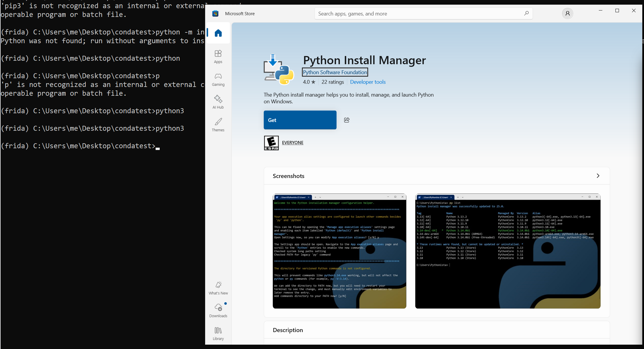Open What's New in sidebar
This screenshot has width=644, height=349.
coord(218,288)
